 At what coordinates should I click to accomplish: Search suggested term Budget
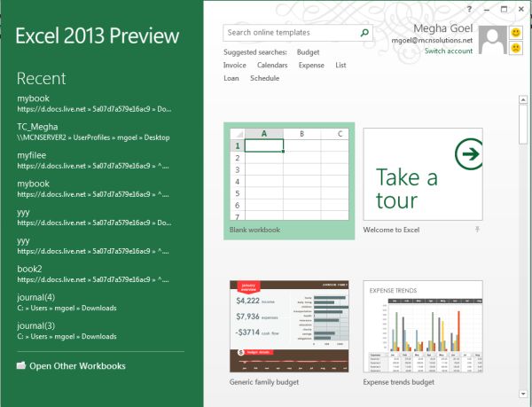coord(308,52)
